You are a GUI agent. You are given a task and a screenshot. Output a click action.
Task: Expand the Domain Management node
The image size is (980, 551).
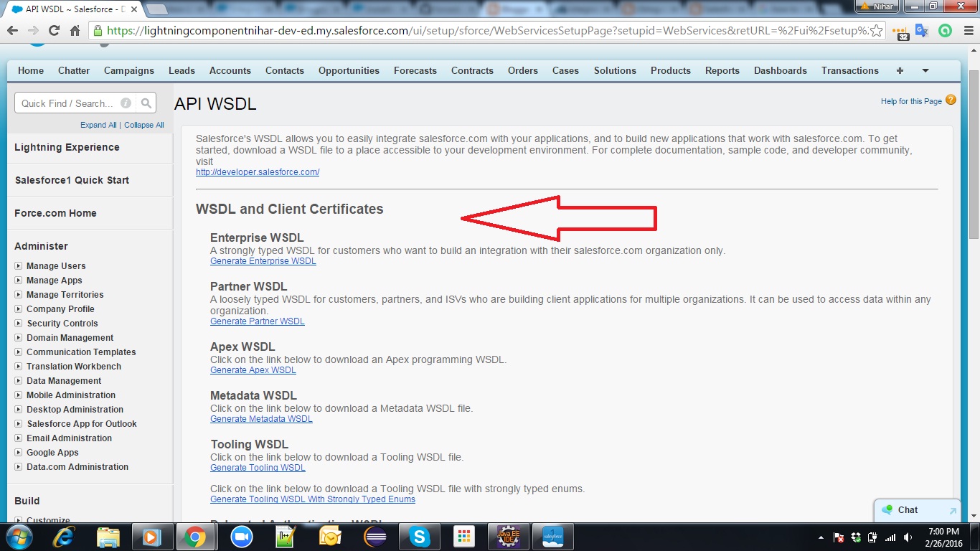pos(19,338)
